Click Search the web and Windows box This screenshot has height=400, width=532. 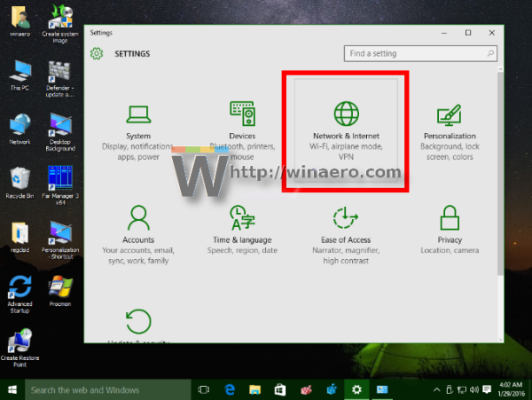click(x=107, y=390)
